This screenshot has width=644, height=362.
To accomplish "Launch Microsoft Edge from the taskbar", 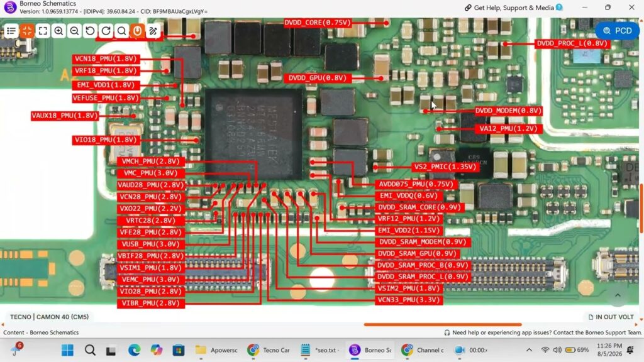I will coord(134,350).
